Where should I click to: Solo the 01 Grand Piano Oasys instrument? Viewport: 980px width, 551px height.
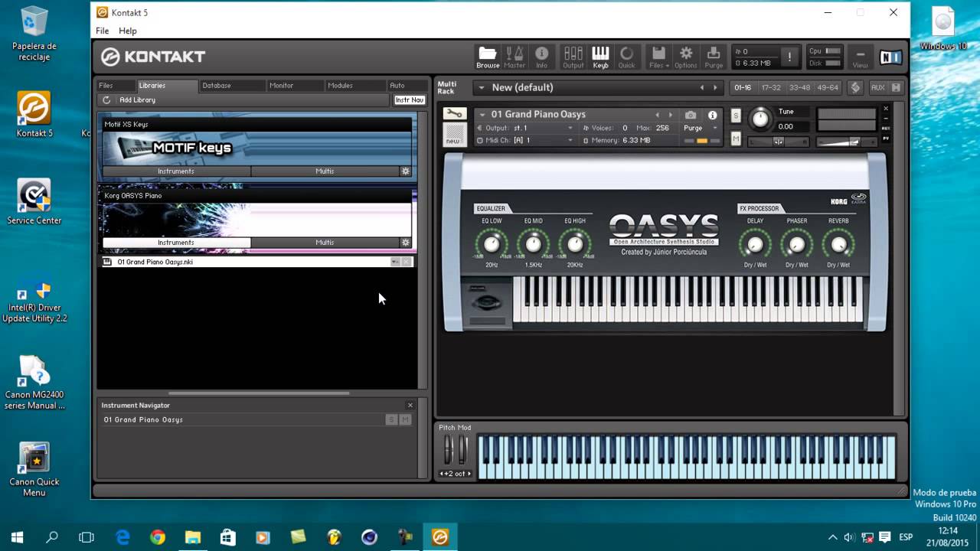(x=736, y=116)
